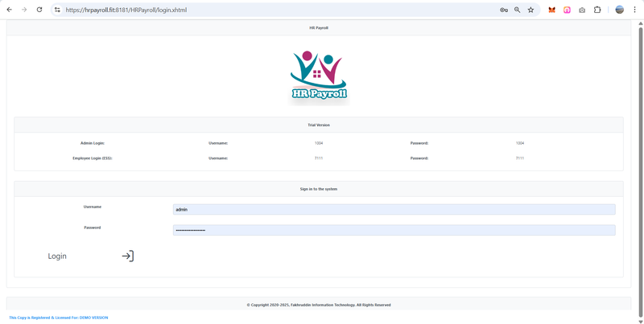
Task: Open the pink circular extension icon
Action: [x=568, y=10]
